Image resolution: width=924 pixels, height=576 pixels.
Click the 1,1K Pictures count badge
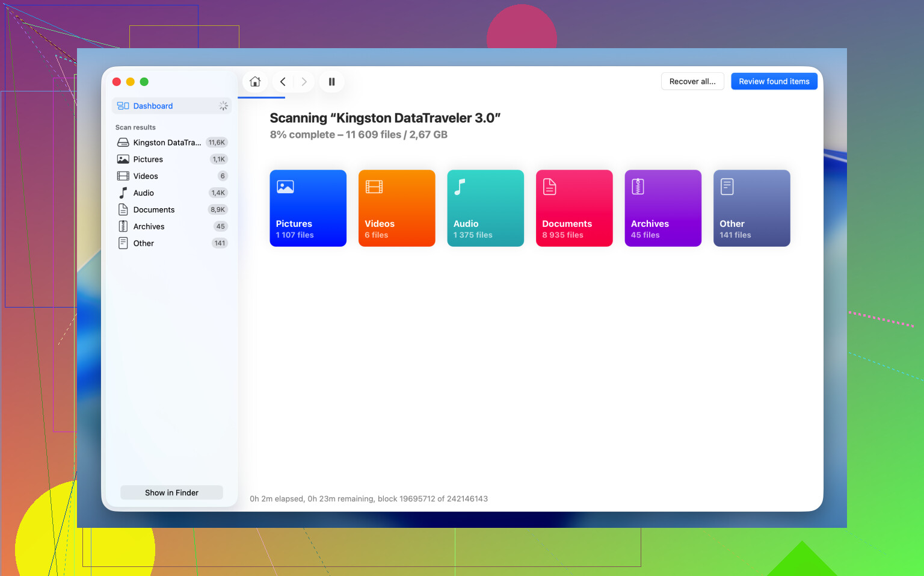tap(218, 159)
